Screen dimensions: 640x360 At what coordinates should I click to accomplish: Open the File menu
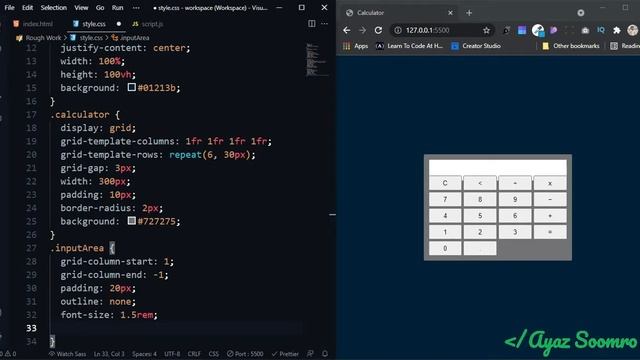click(9, 8)
